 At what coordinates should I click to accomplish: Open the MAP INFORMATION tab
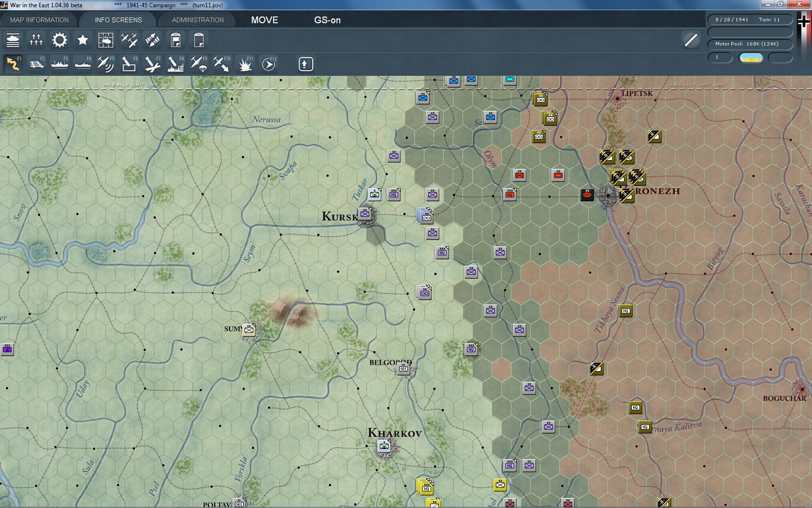(39, 20)
